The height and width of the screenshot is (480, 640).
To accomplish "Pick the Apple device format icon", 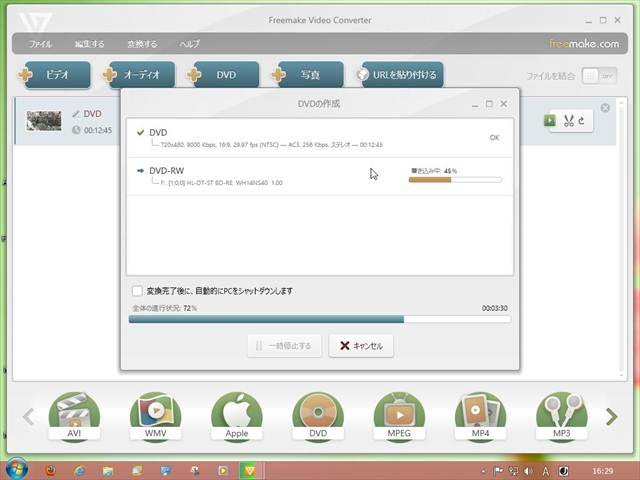I will [x=237, y=415].
